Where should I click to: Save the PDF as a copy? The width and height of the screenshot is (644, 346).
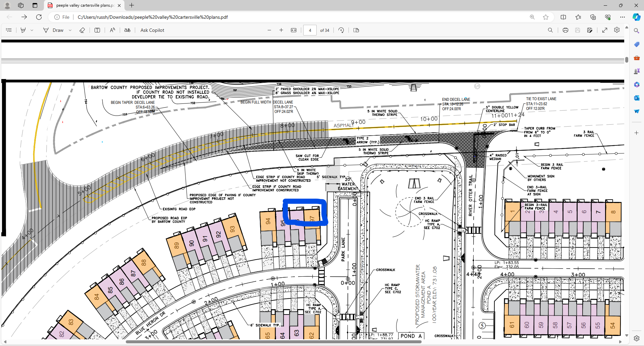(x=590, y=30)
